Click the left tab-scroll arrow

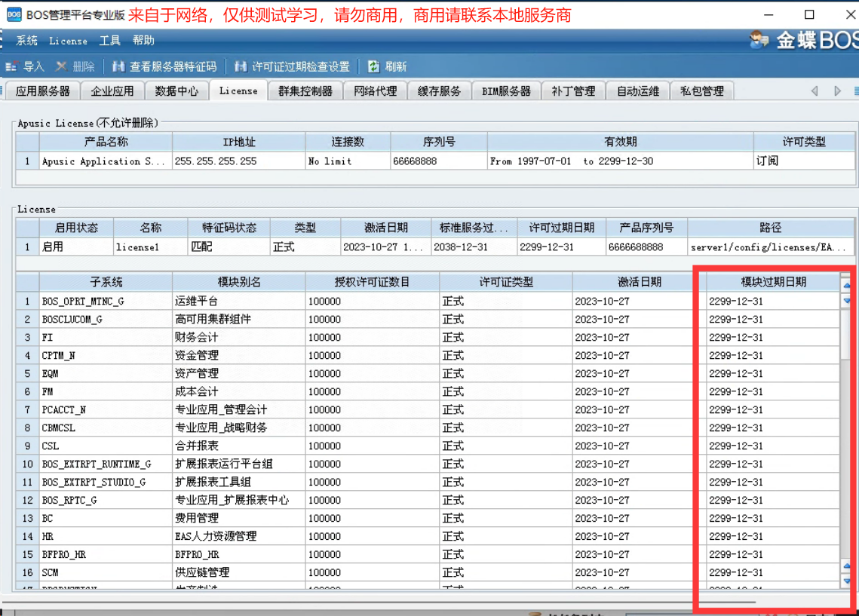[x=815, y=91]
